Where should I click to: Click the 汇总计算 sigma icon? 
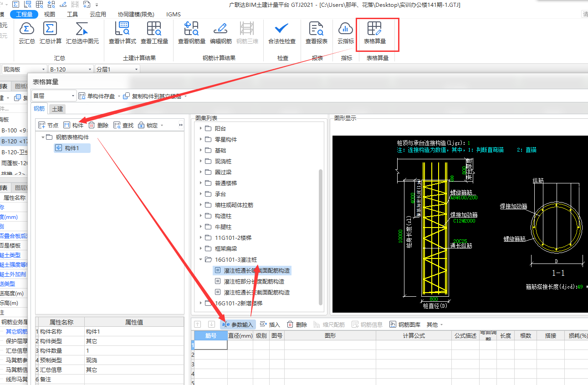(50, 29)
